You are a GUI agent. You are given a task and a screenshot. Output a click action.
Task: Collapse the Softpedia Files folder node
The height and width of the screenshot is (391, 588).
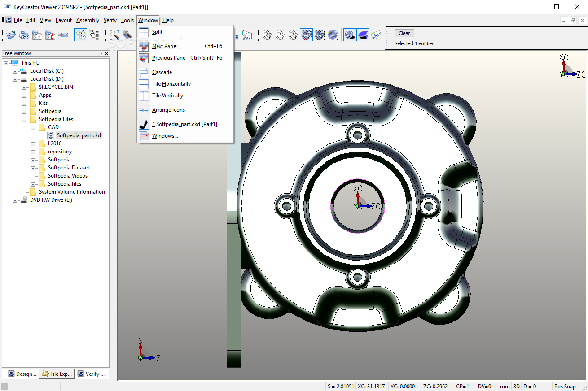click(x=24, y=119)
